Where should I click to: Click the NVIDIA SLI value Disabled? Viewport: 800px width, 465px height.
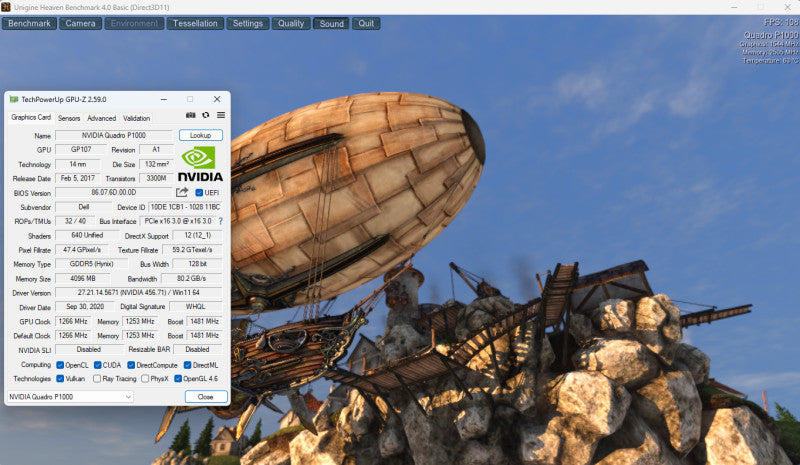tap(89, 350)
